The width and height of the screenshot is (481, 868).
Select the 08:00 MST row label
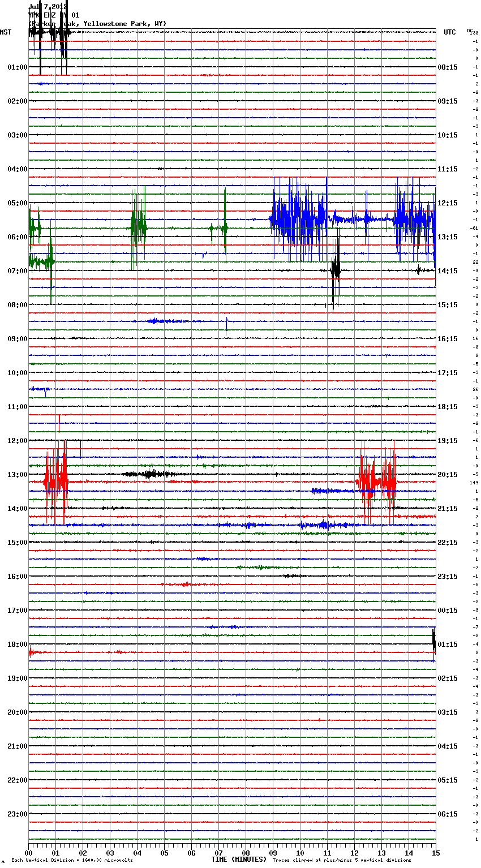click(18, 305)
